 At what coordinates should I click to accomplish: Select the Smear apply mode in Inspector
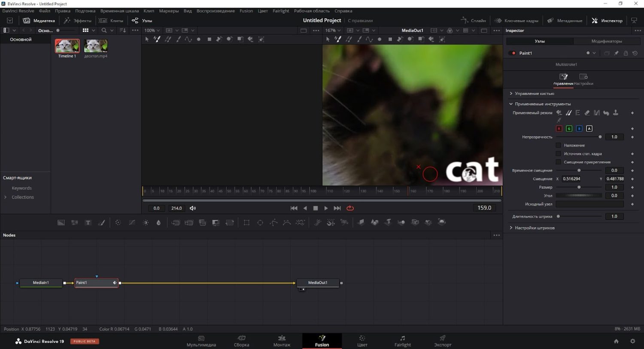pyautogui.click(x=606, y=112)
